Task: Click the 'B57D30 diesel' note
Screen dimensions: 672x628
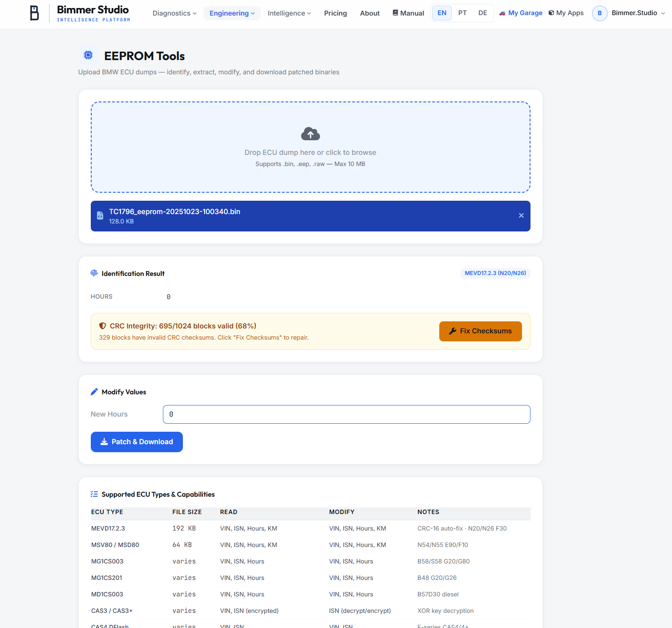Action: [x=438, y=594]
